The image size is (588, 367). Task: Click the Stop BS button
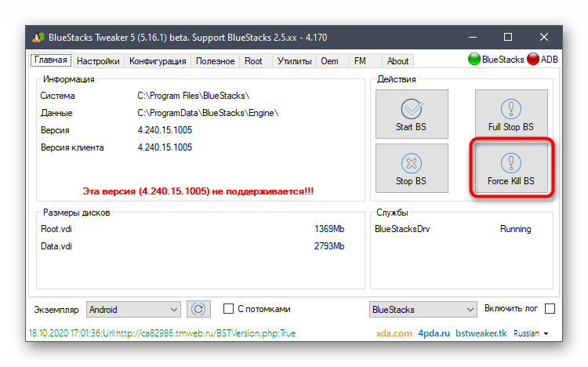pyautogui.click(x=412, y=168)
